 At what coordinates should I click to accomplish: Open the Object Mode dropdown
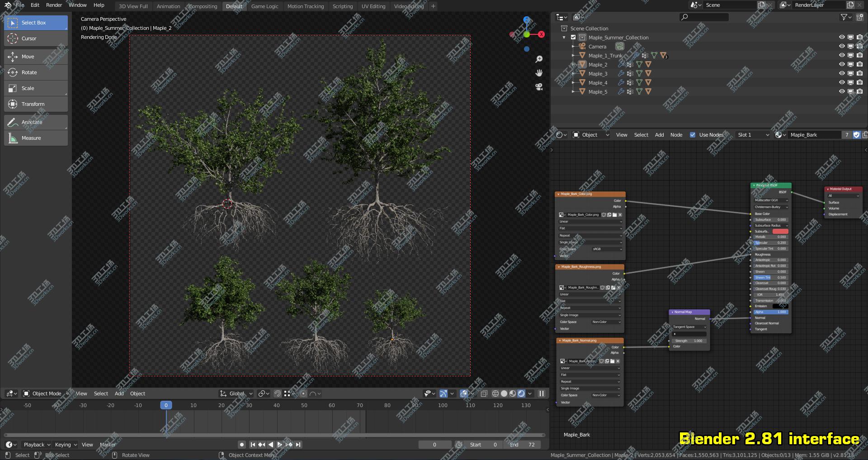coord(45,394)
